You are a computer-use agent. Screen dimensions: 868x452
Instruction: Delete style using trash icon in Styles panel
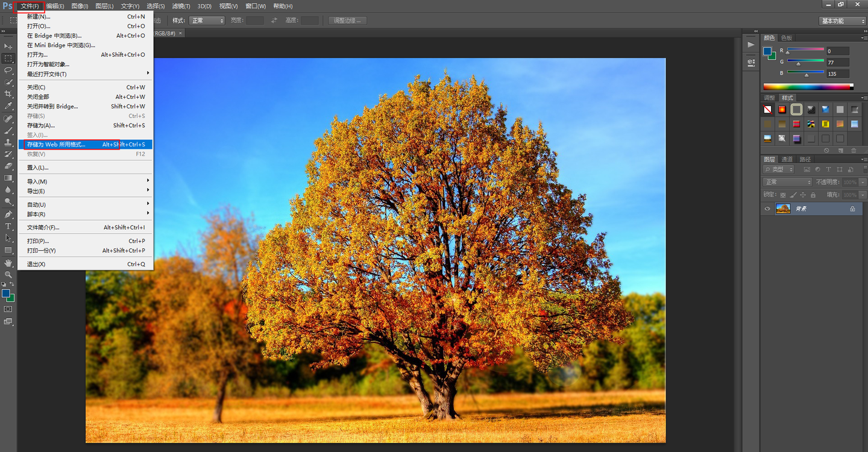(854, 150)
